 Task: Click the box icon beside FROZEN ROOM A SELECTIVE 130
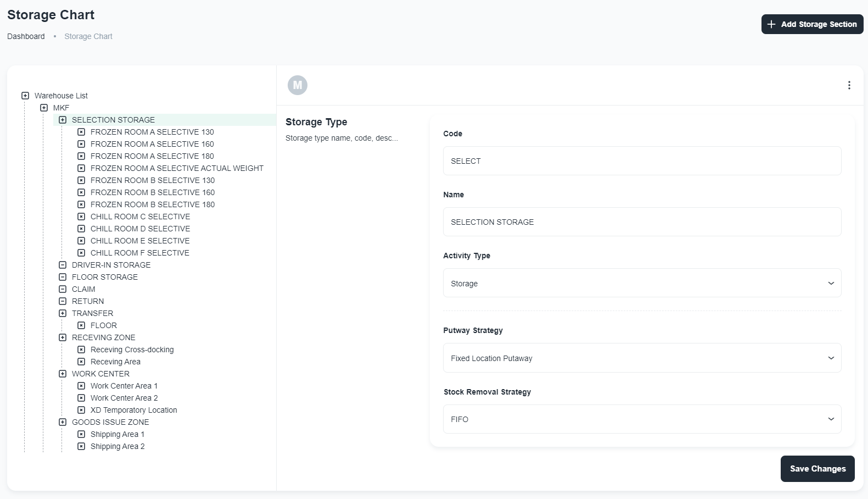(81, 132)
